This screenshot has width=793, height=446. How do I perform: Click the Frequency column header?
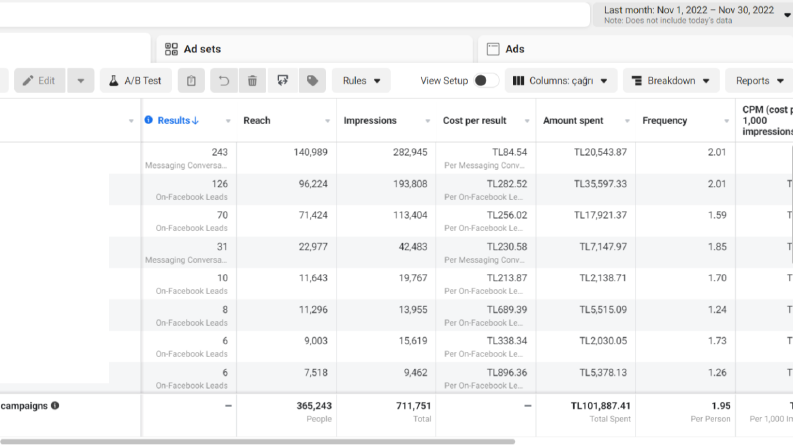pos(665,120)
